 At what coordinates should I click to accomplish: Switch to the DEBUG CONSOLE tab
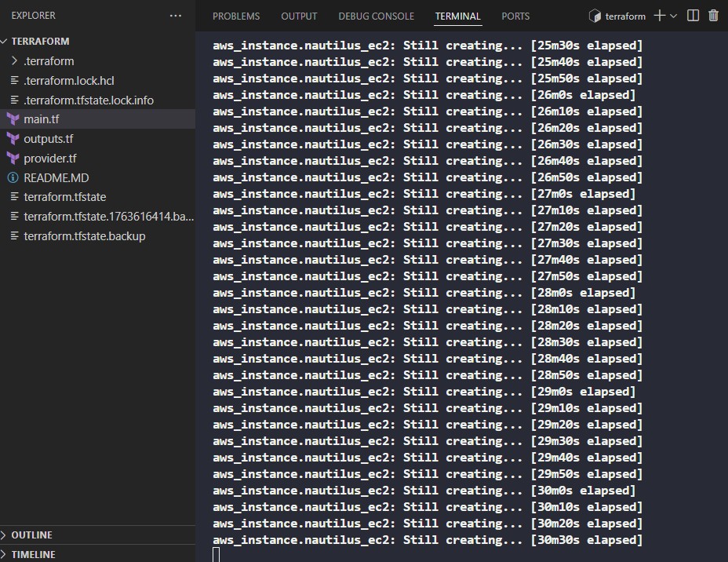[x=376, y=16]
